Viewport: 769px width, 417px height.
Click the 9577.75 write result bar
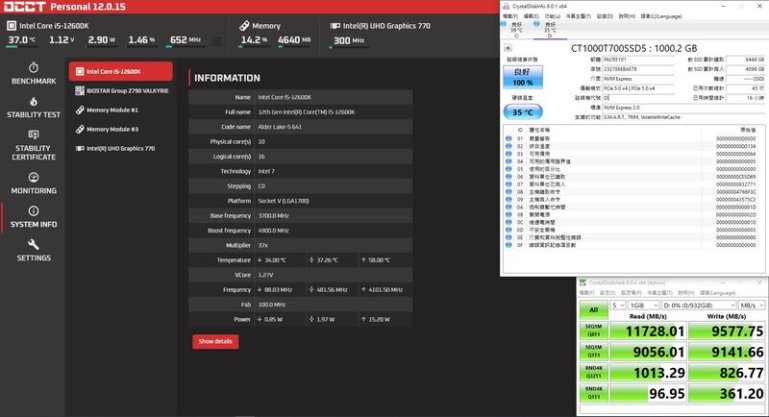[726, 331]
